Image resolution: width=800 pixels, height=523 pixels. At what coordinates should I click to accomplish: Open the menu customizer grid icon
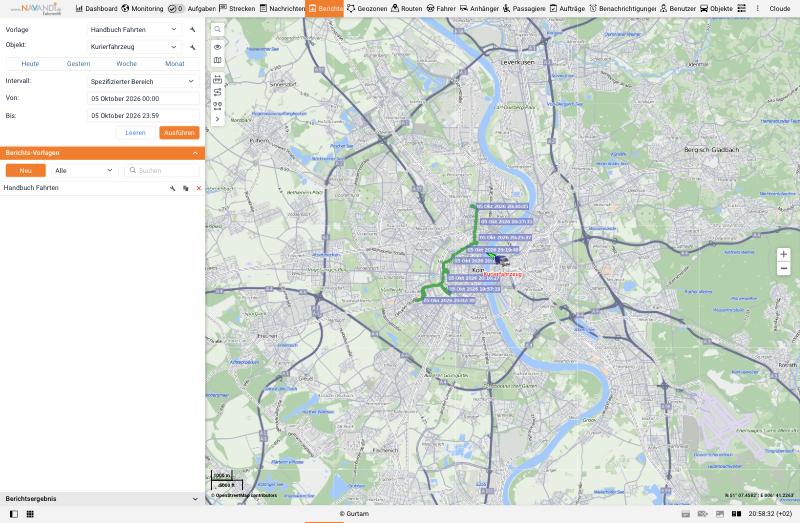coord(741,9)
